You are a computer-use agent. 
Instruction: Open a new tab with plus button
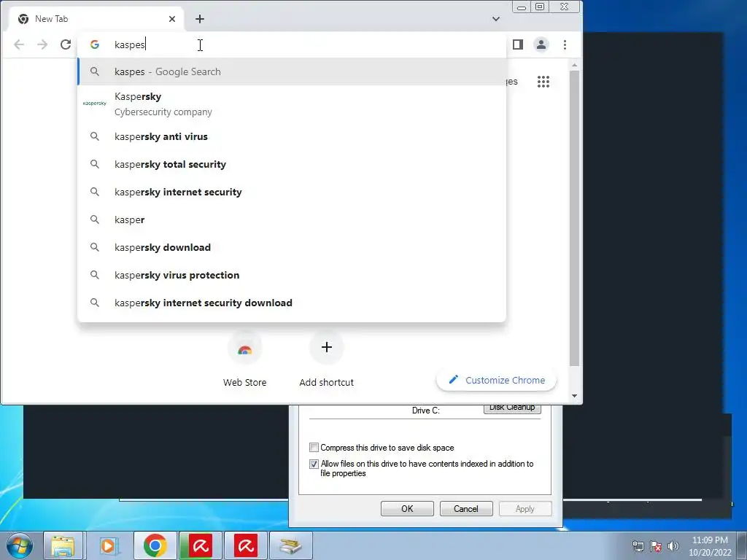[x=200, y=19]
